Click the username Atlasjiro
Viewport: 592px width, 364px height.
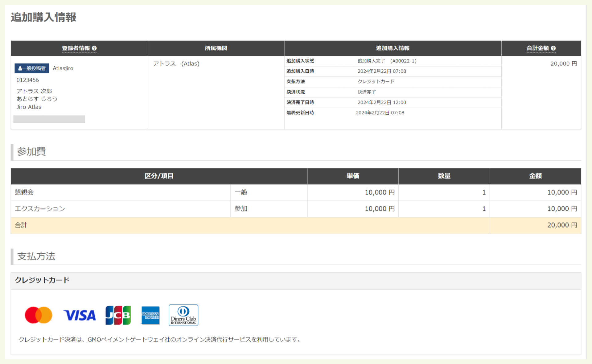pos(63,68)
